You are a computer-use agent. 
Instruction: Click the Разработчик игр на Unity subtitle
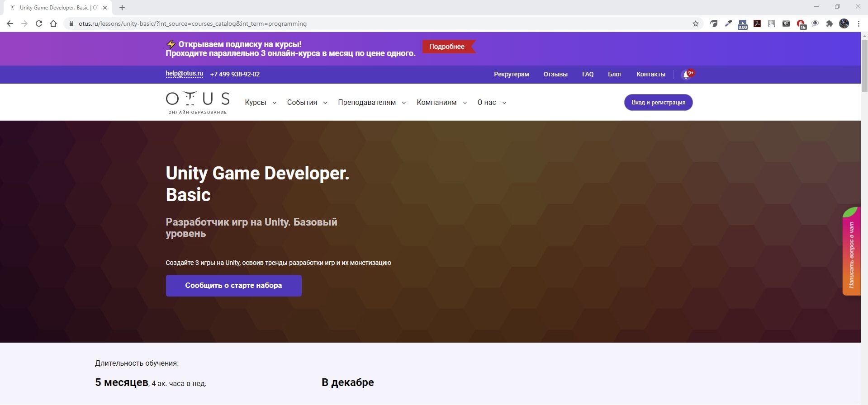[x=251, y=228]
